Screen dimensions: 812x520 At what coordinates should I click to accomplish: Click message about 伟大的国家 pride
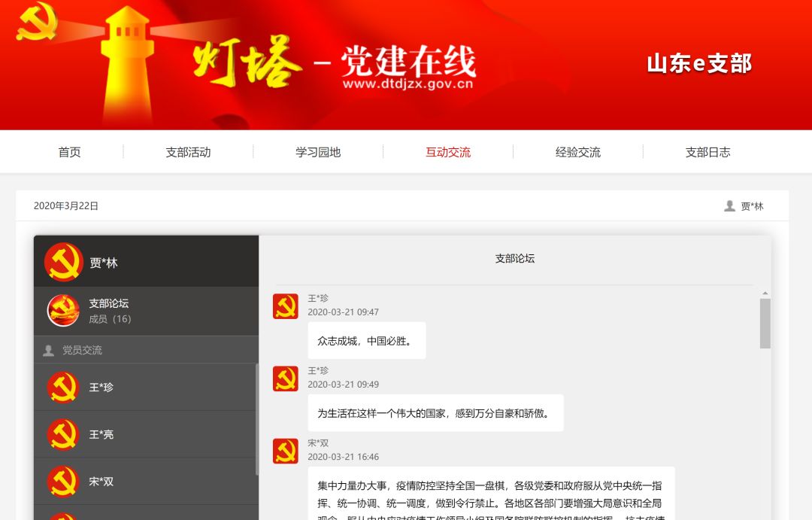pos(435,413)
